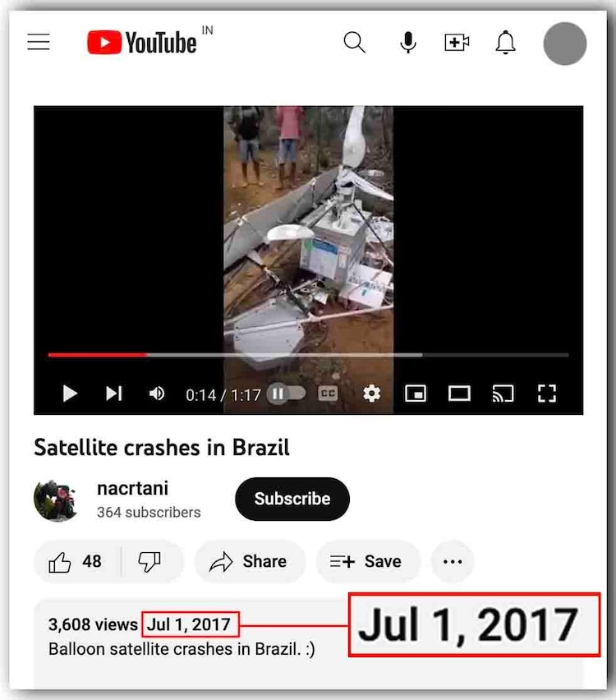Play the video
This screenshot has height=700, width=616.
(x=70, y=394)
